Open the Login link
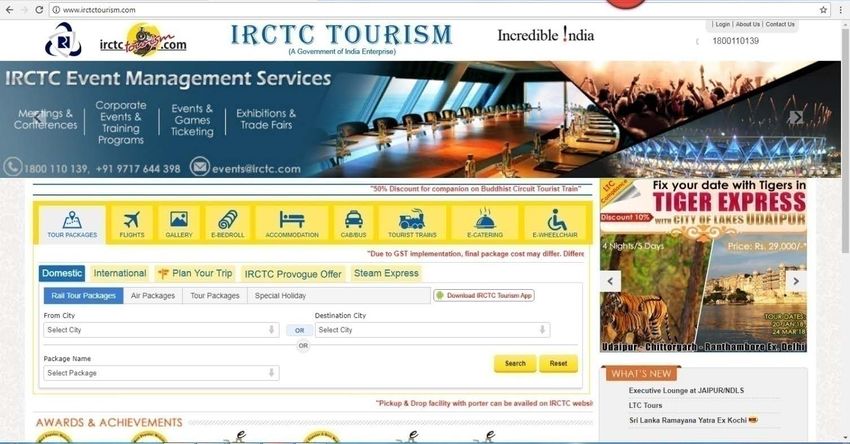 click(723, 24)
